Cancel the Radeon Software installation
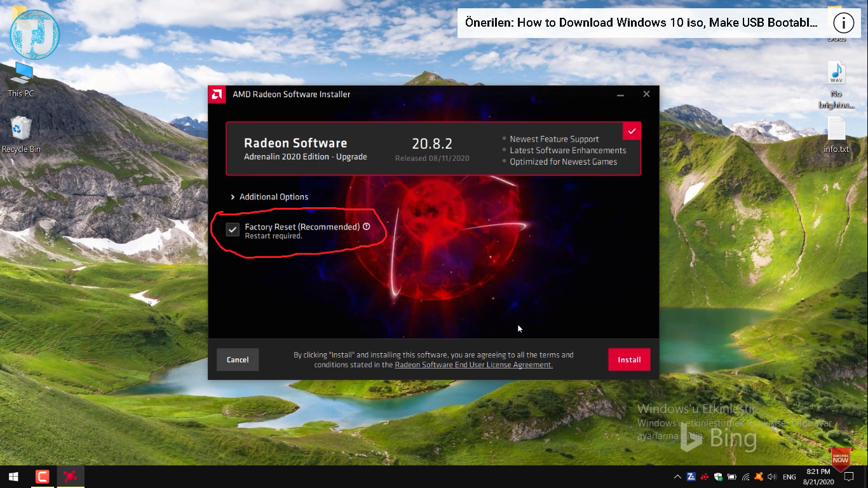The width and height of the screenshot is (868, 488). (238, 360)
